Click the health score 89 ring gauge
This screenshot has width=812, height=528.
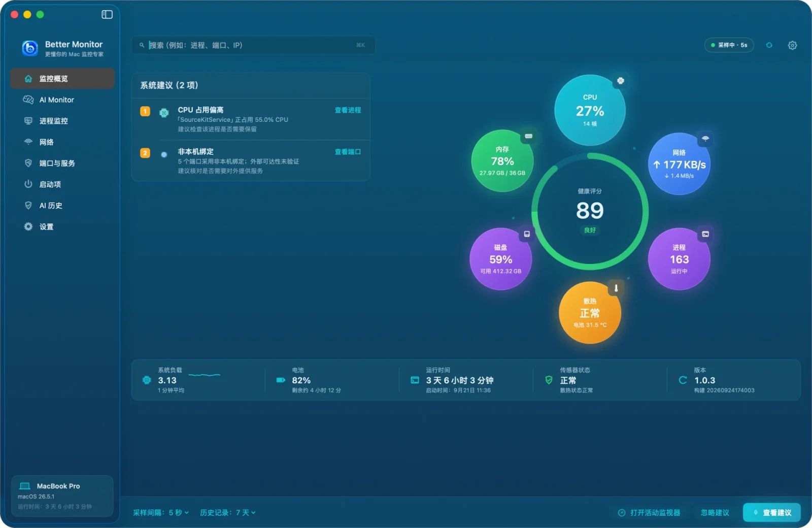point(590,211)
